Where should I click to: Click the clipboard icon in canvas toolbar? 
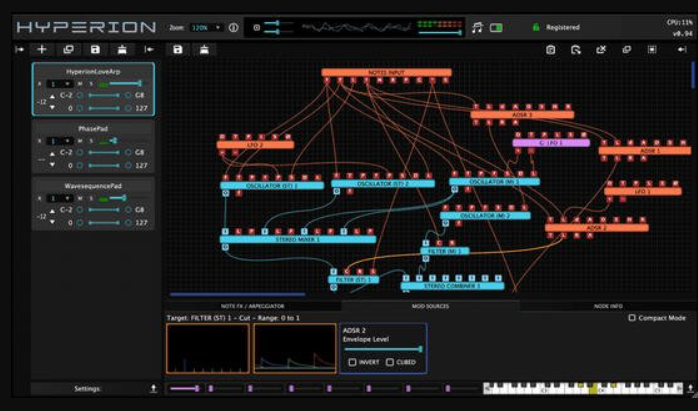pyautogui.click(x=551, y=49)
